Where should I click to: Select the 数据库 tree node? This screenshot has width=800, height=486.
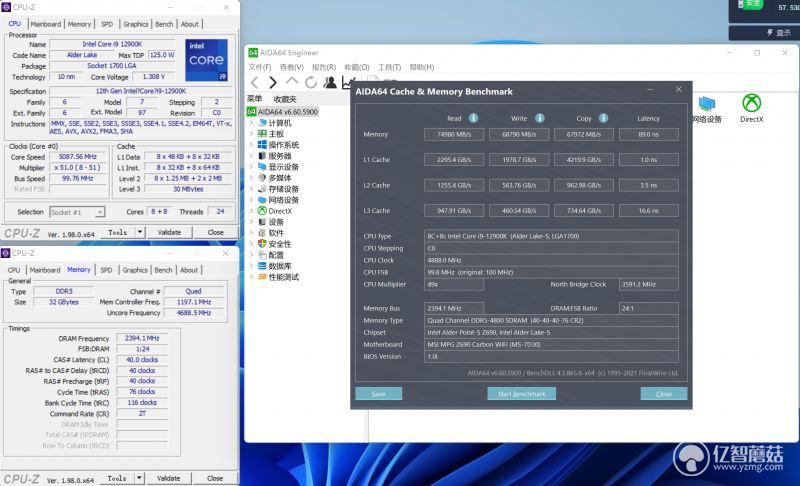pos(280,266)
